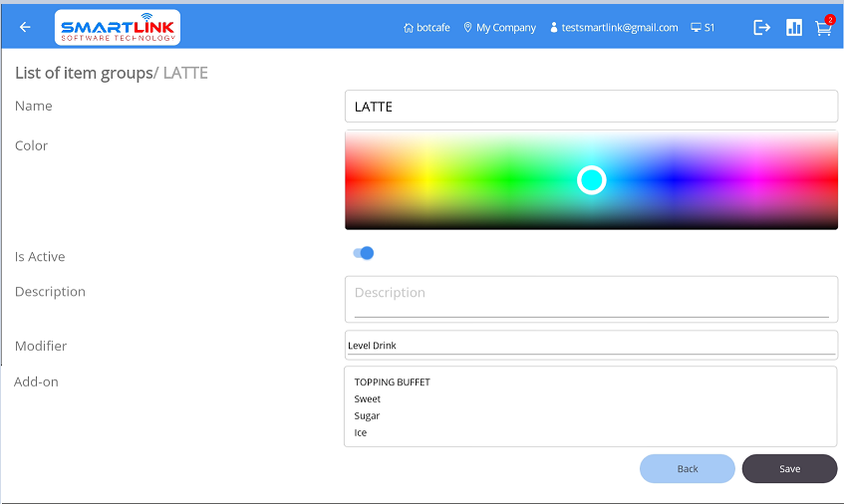Click the color picker circle handle
The image size is (844, 504).
tap(592, 179)
